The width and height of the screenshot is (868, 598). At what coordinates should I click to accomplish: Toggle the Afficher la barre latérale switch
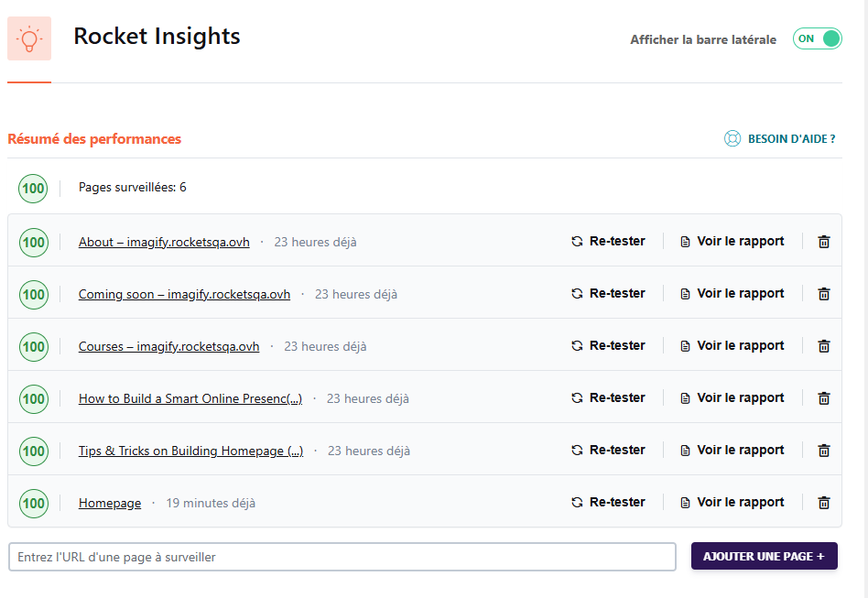[817, 38]
